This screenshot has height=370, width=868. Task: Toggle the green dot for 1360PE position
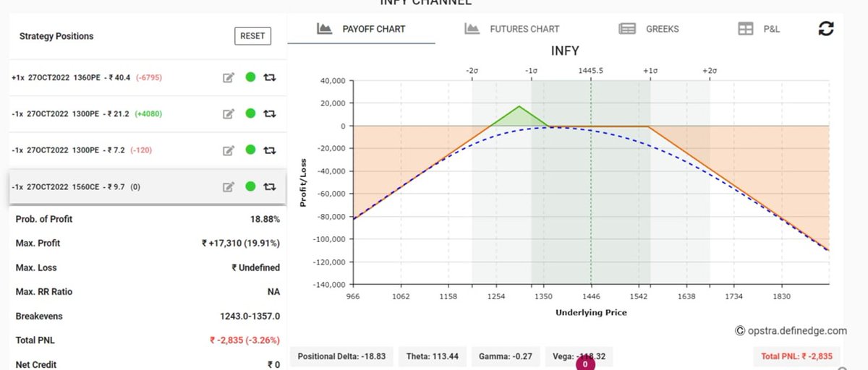250,77
